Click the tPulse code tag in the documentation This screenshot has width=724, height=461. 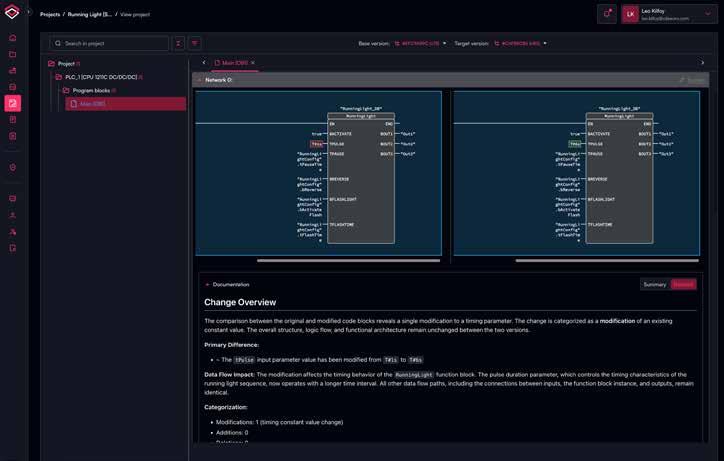pos(244,360)
